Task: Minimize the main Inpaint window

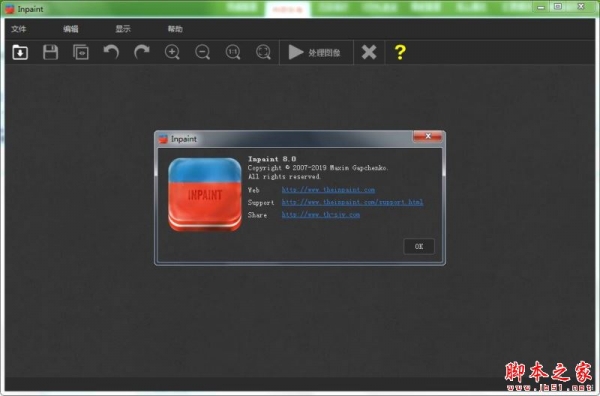Action: coord(541,7)
